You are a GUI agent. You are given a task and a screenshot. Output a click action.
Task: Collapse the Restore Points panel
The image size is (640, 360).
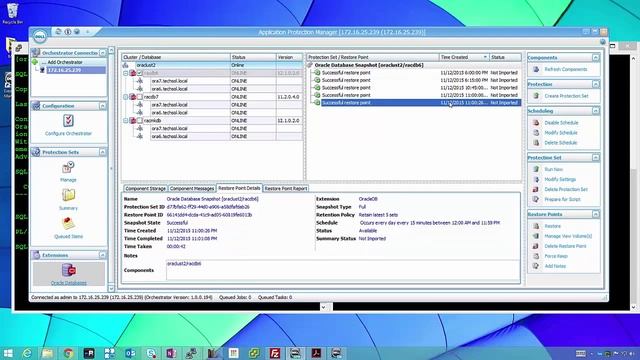[596, 214]
